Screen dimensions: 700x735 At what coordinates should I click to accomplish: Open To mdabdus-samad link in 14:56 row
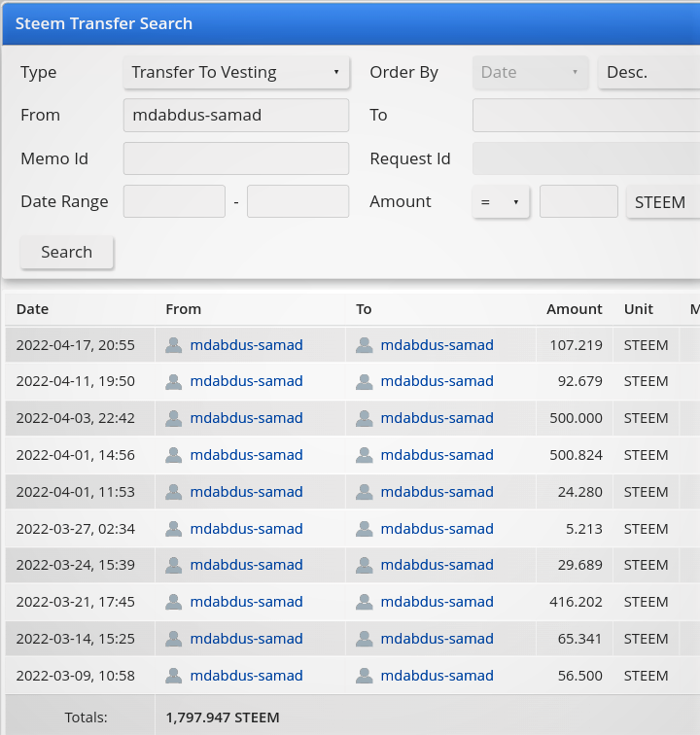437,455
